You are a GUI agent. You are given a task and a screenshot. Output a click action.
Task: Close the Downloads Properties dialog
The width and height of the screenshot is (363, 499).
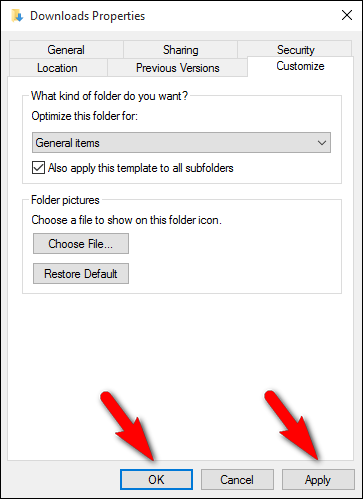pos(347,15)
